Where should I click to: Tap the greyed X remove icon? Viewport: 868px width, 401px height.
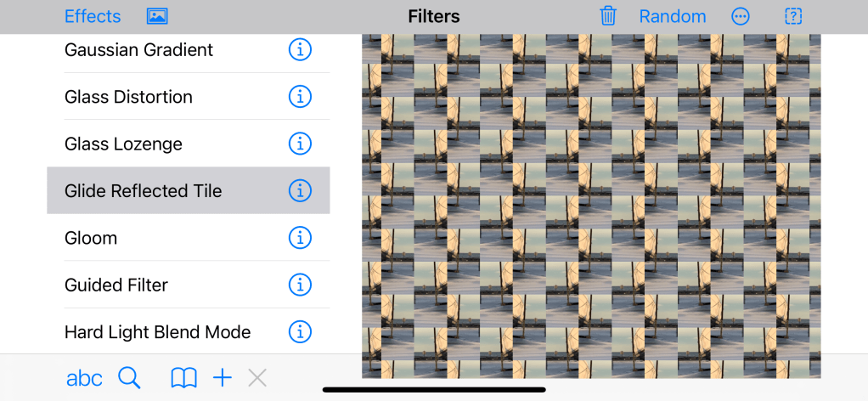[x=257, y=378]
